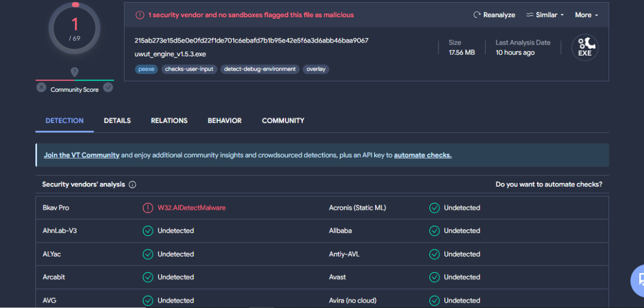
Task: Click the green check icon for AhnLab-V3
Action: 148,231
